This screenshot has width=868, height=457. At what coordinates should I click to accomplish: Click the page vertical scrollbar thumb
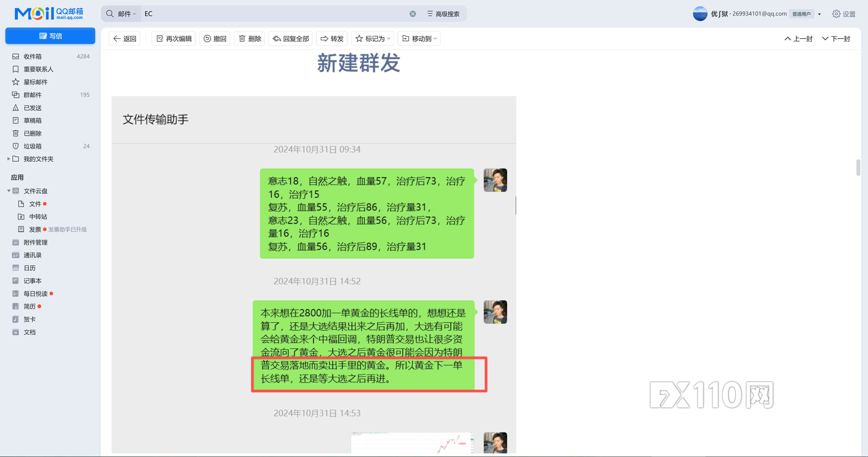pos(858,168)
